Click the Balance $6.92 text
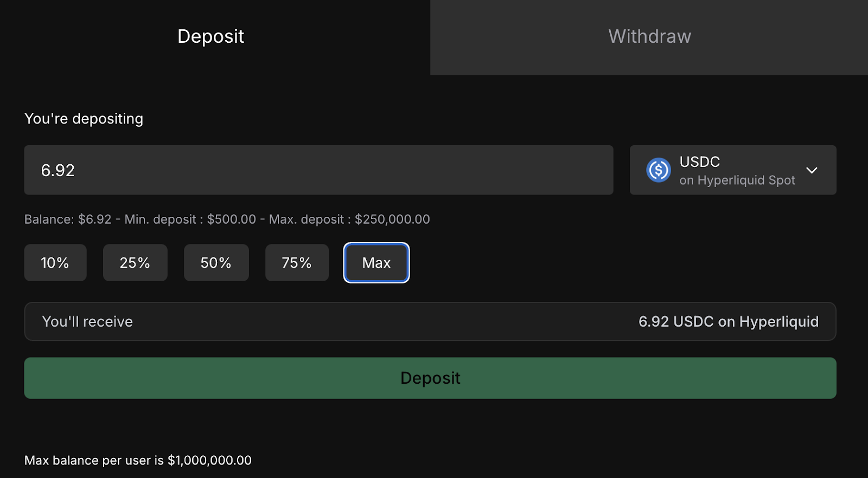Viewport: 868px width, 478px height. coord(68,219)
